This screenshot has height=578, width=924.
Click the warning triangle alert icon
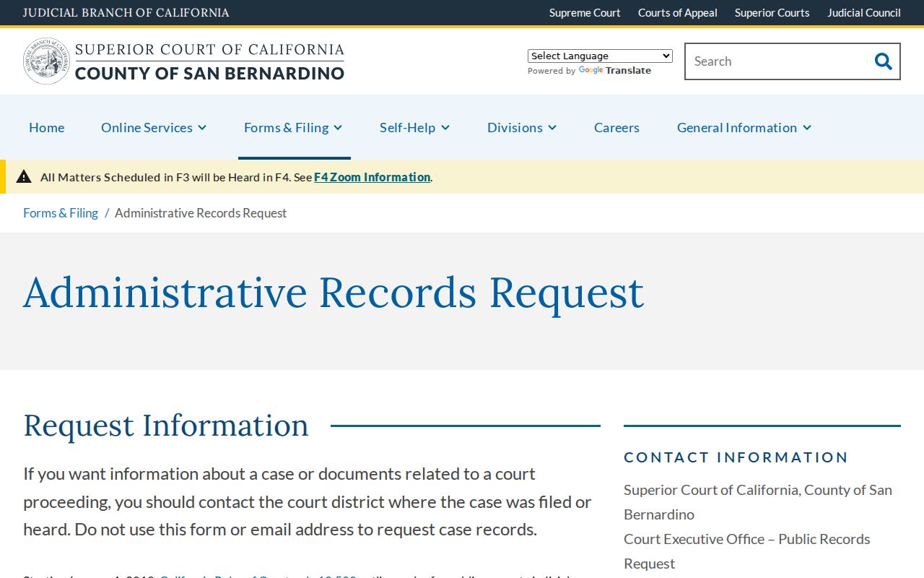coord(24,176)
